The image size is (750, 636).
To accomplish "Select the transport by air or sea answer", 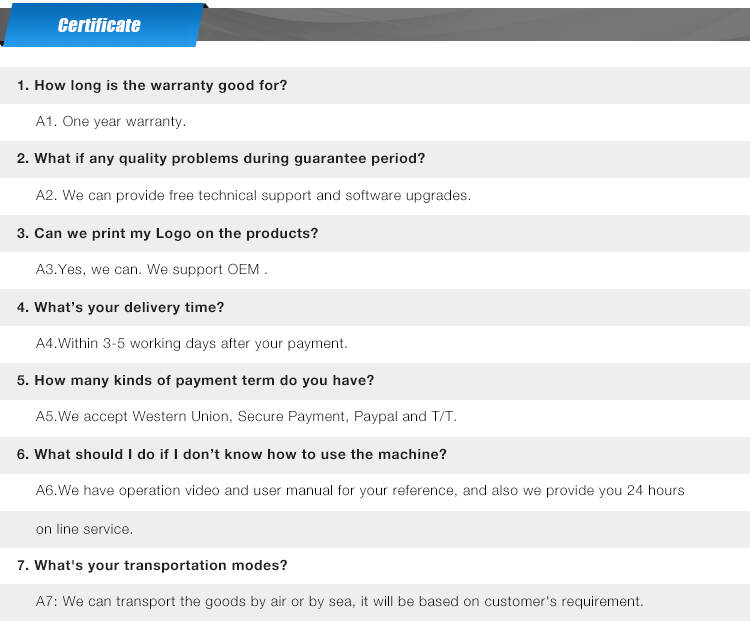I will (340, 602).
